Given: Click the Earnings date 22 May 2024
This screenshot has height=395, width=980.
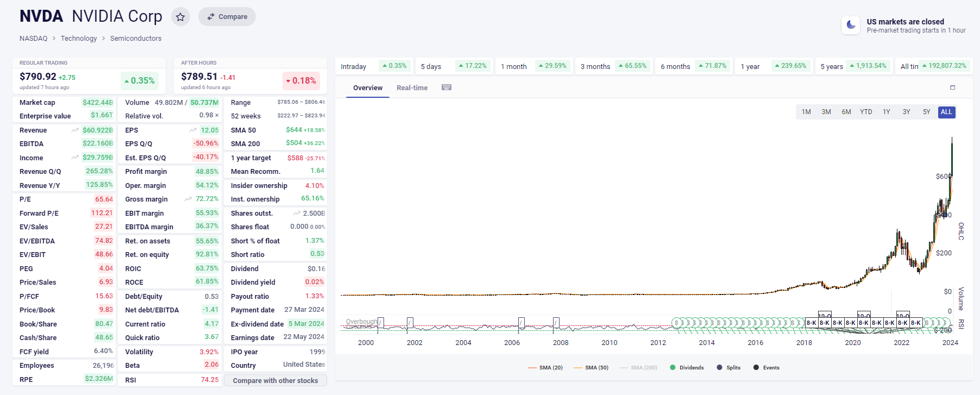Looking at the screenshot, I should coord(304,337).
